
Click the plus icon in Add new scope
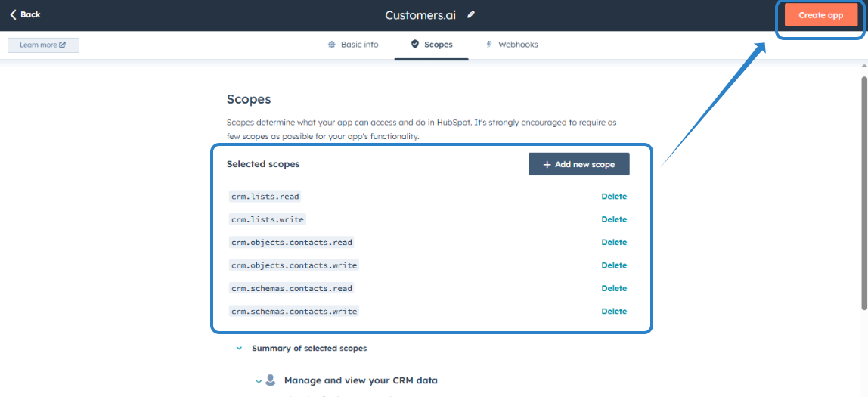coord(547,164)
